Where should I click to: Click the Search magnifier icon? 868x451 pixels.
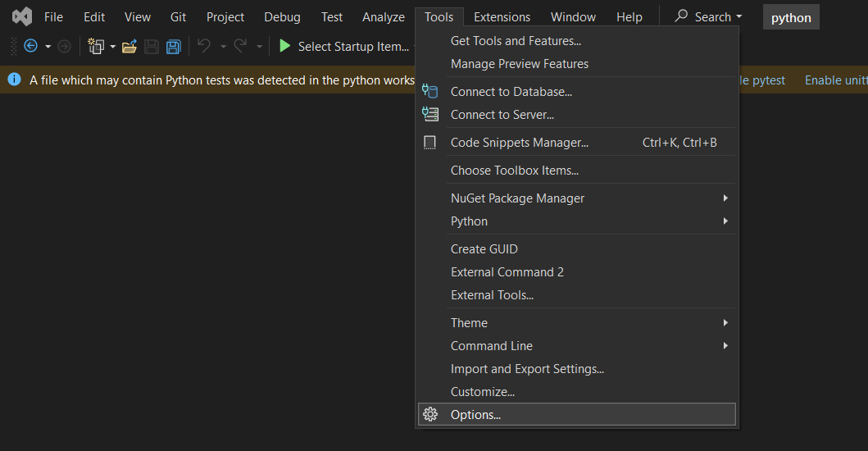pos(681,16)
